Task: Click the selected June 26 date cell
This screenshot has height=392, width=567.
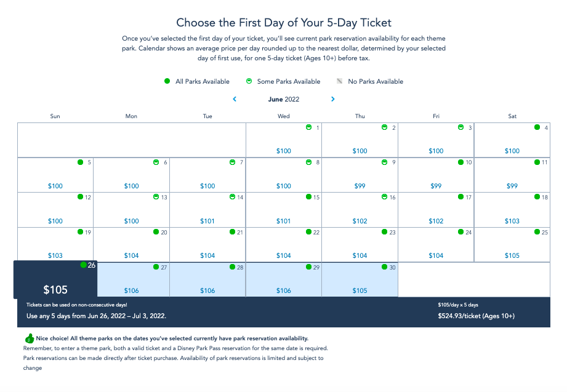Action: click(x=55, y=280)
